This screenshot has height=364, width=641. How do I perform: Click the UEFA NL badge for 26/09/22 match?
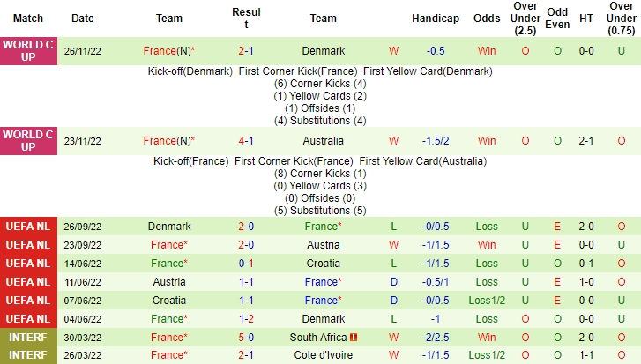pos(29,227)
